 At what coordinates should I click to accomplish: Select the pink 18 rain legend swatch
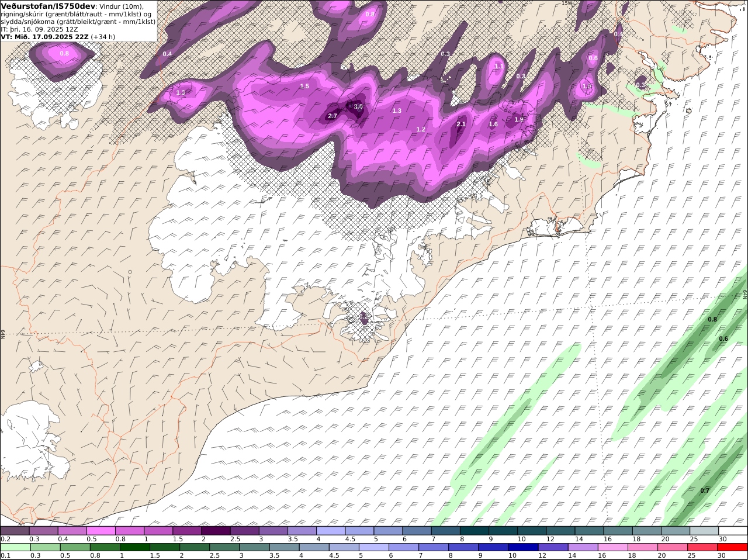[643, 547]
